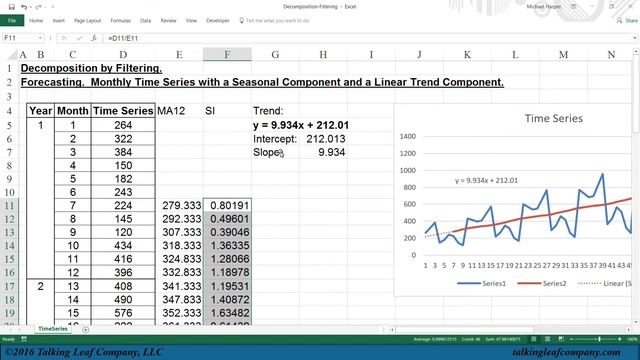Open the Page Layout ribbon tab
This screenshot has width=640, height=360.
click(87, 20)
